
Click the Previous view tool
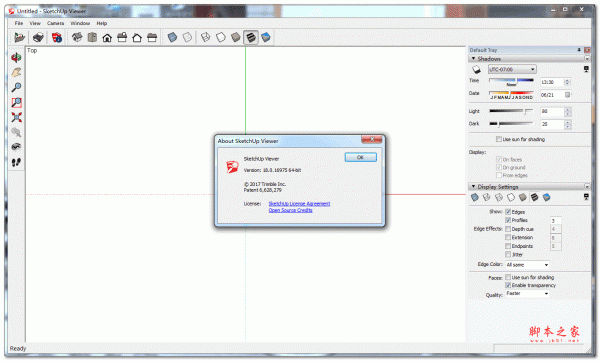[x=16, y=132]
